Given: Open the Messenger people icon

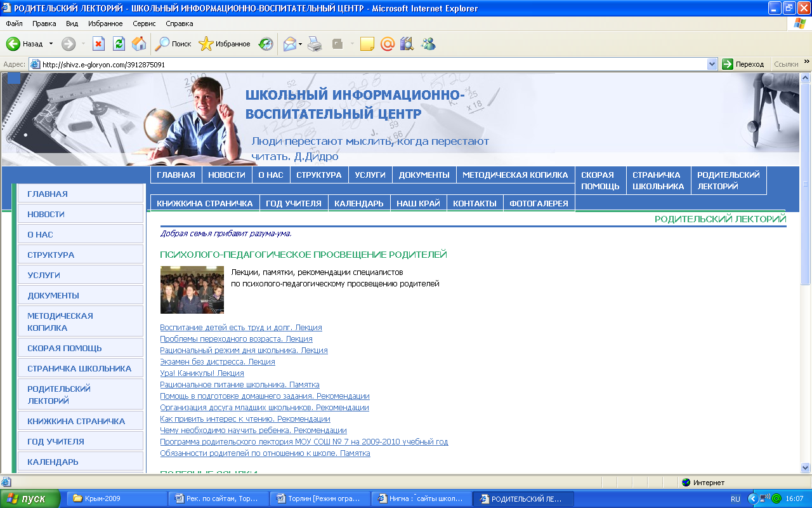Looking at the screenshot, I should tap(428, 44).
